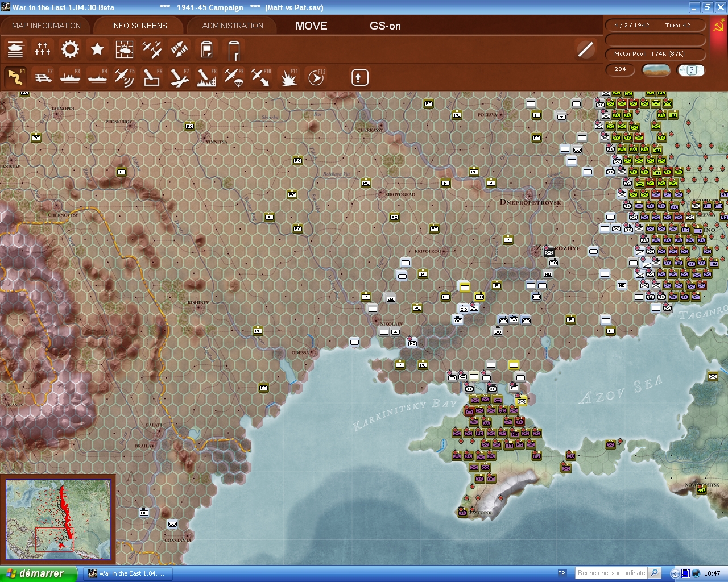Open the ADMINISTRATION tab
728x582 pixels.
point(233,26)
